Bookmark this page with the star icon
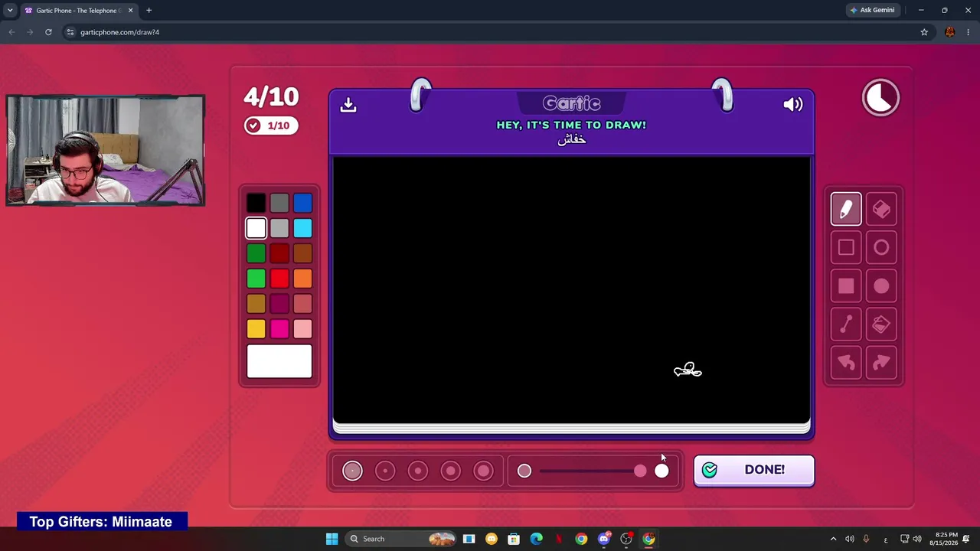This screenshot has width=980, height=551. tap(924, 32)
